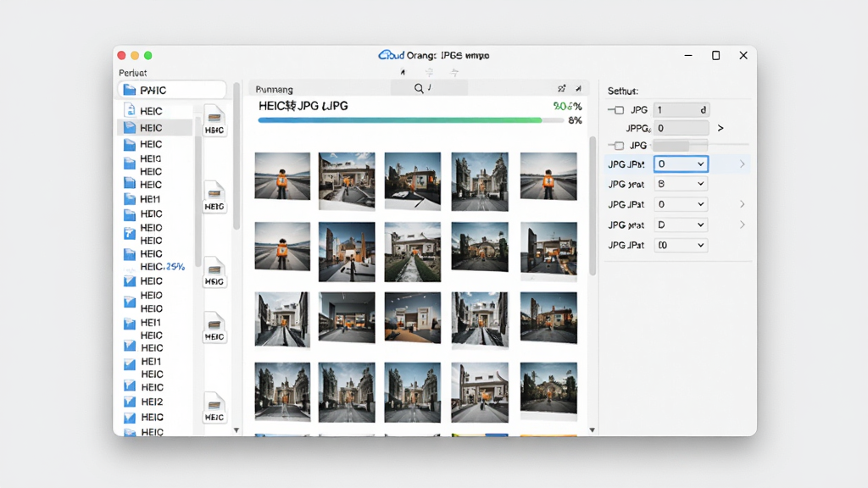Viewport: 868px width, 488px height.
Task: Click the 8% label beside the progress bar
Action: (x=575, y=120)
